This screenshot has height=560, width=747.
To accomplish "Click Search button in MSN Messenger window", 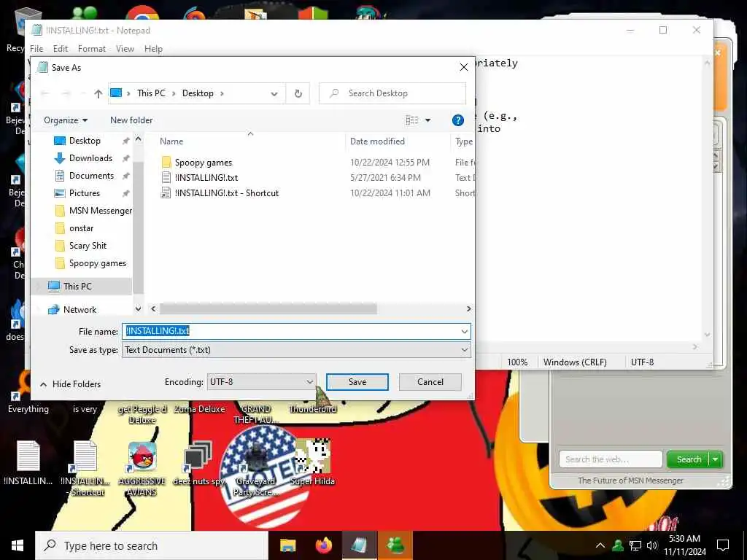I will (x=689, y=459).
